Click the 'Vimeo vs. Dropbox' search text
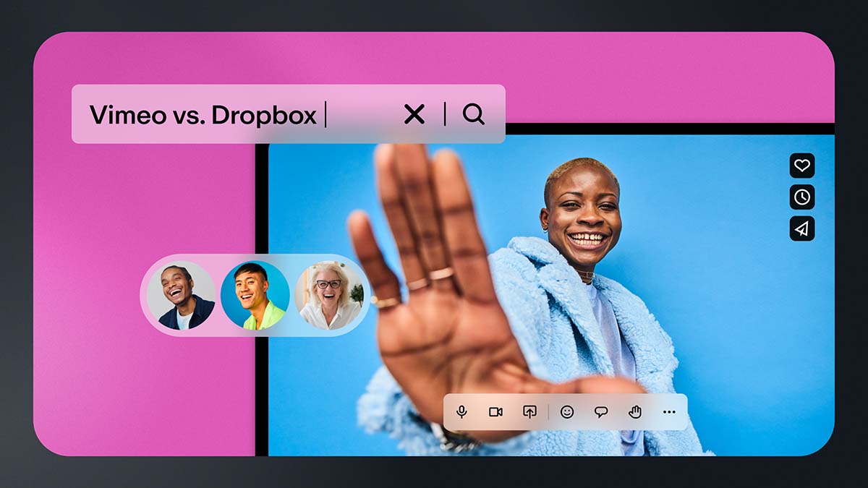 [x=203, y=115]
